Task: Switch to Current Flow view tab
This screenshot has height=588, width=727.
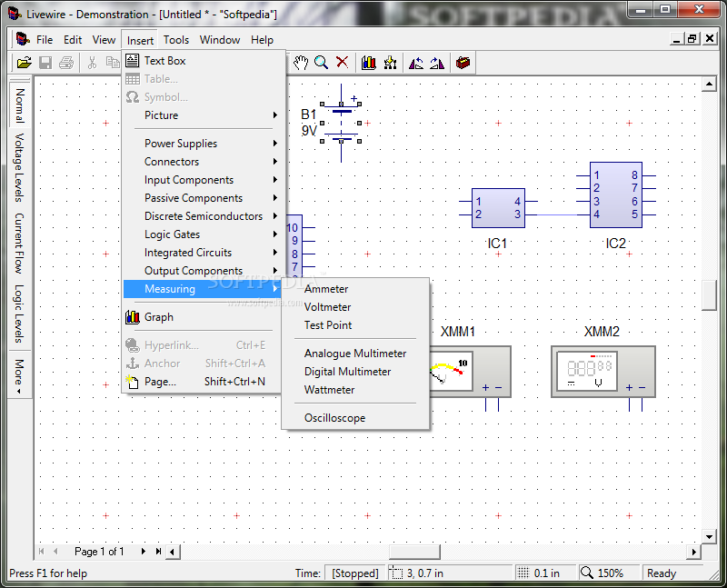Action: pos(19,244)
